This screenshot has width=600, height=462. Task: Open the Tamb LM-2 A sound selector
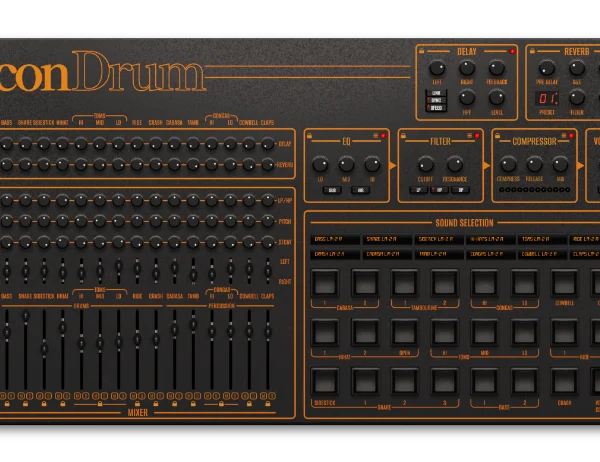point(439,254)
